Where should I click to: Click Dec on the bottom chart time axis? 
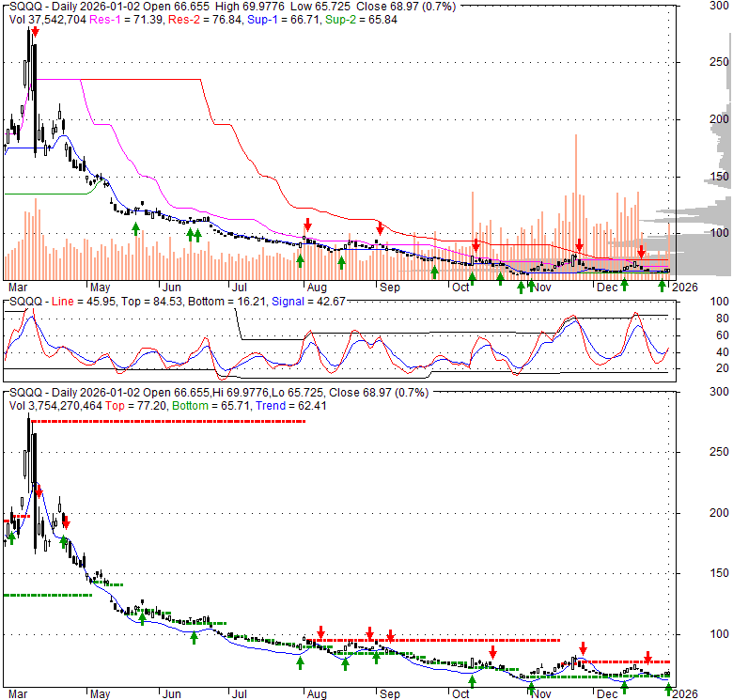click(x=607, y=694)
